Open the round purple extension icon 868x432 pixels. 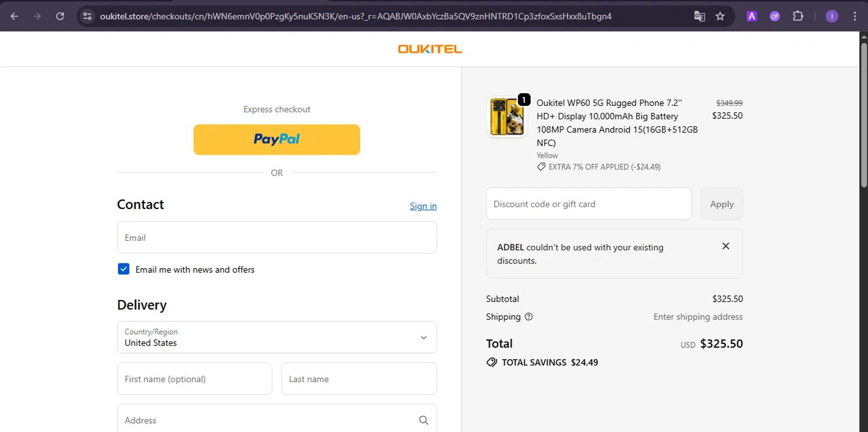(x=775, y=16)
